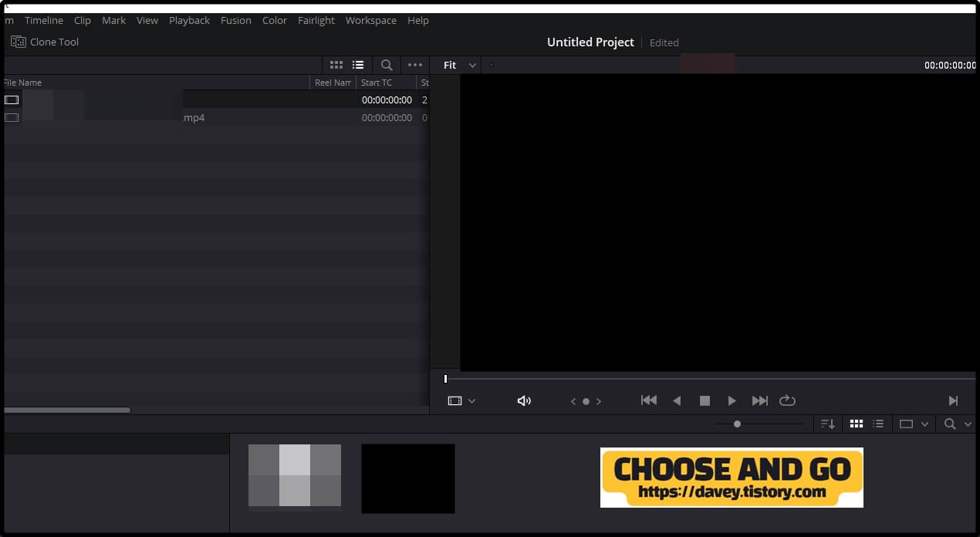
Task: Jump to last frame
Action: [760, 400]
